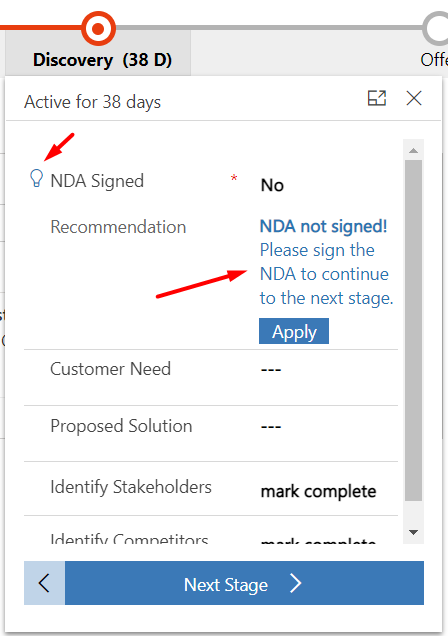Click the lightbulb recommendation icon beside NDA Signed

(x=36, y=178)
